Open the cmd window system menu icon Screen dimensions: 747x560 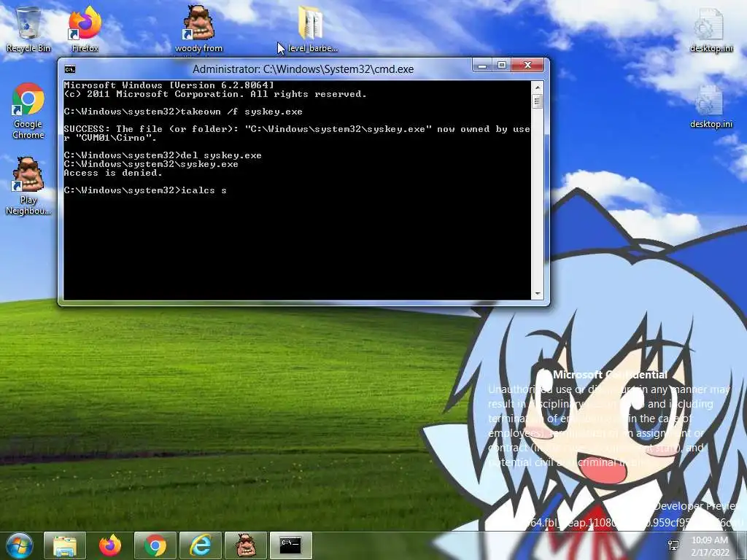point(70,69)
